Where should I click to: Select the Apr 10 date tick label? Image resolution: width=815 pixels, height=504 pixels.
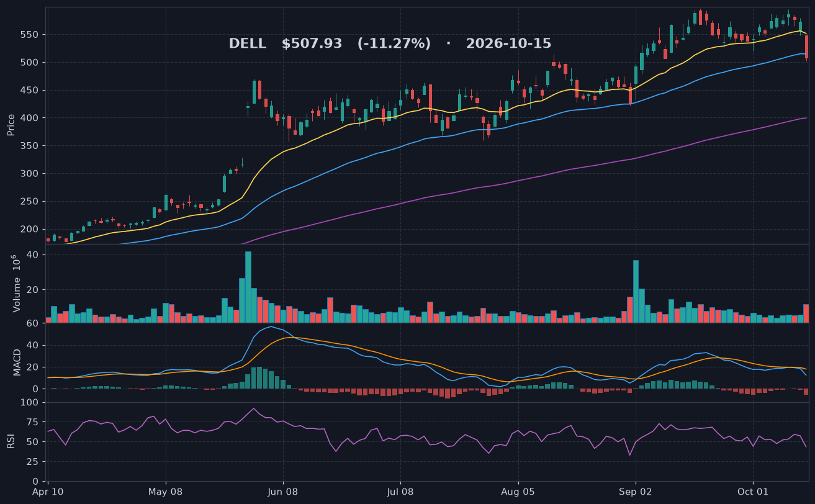click(x=48, y=492)
